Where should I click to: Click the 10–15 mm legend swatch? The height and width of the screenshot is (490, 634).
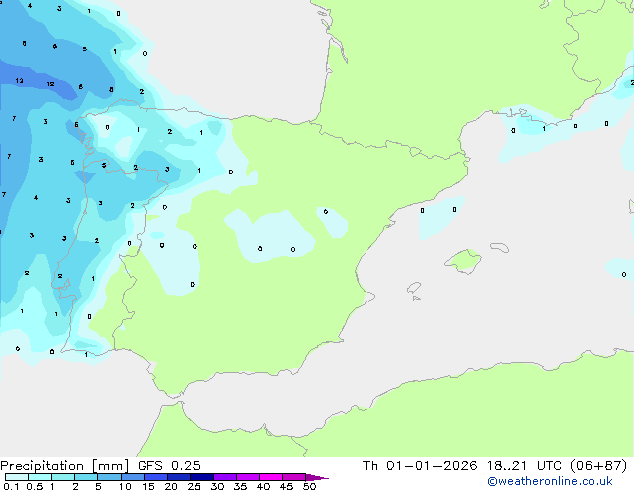133,477
